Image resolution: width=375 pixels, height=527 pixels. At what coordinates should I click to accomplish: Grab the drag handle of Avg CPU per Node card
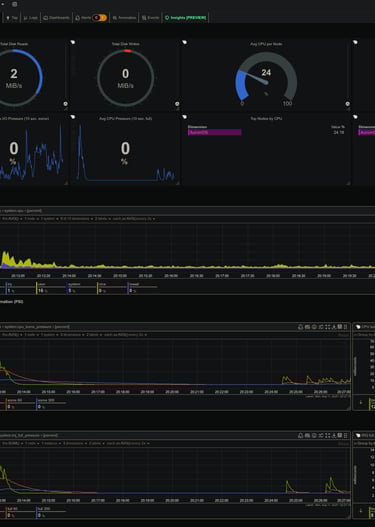[184, 42]
